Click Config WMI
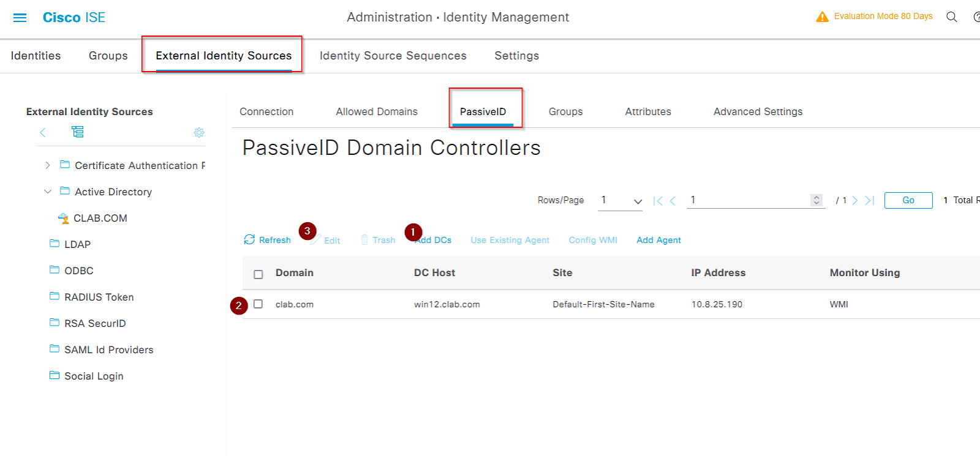 (593, 240)
